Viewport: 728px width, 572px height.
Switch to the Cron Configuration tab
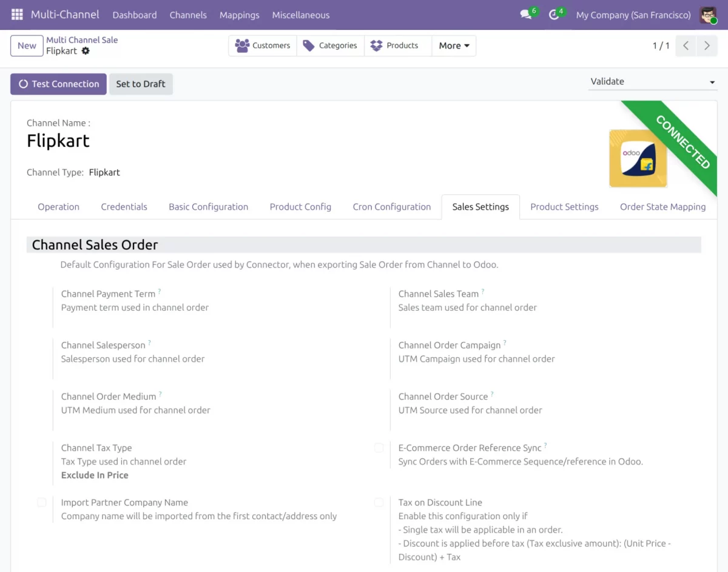pos(392,207)
